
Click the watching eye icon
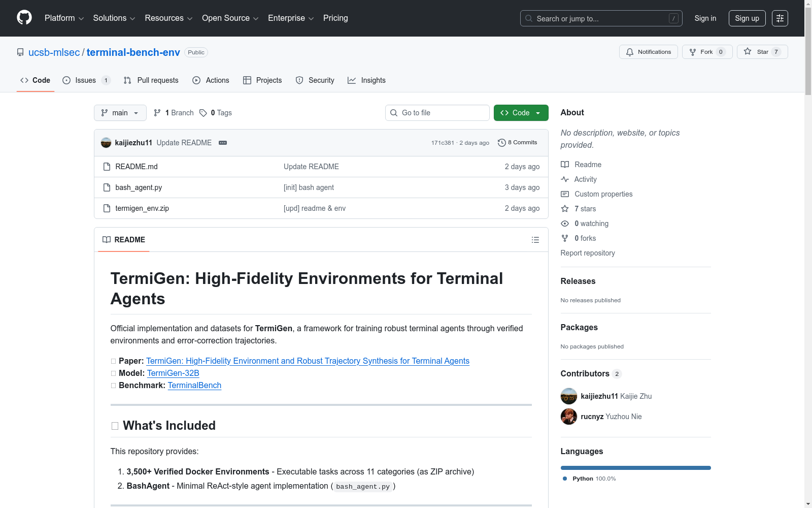565,224
